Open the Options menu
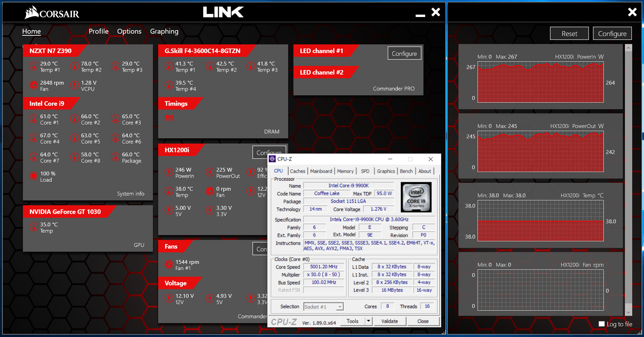The image size is (644, 337). click(129, 31)
